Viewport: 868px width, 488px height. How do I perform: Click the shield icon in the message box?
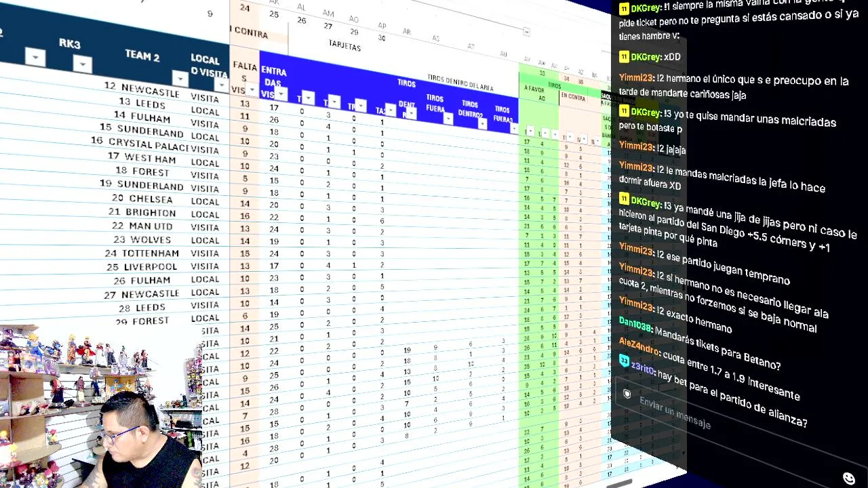627,394
